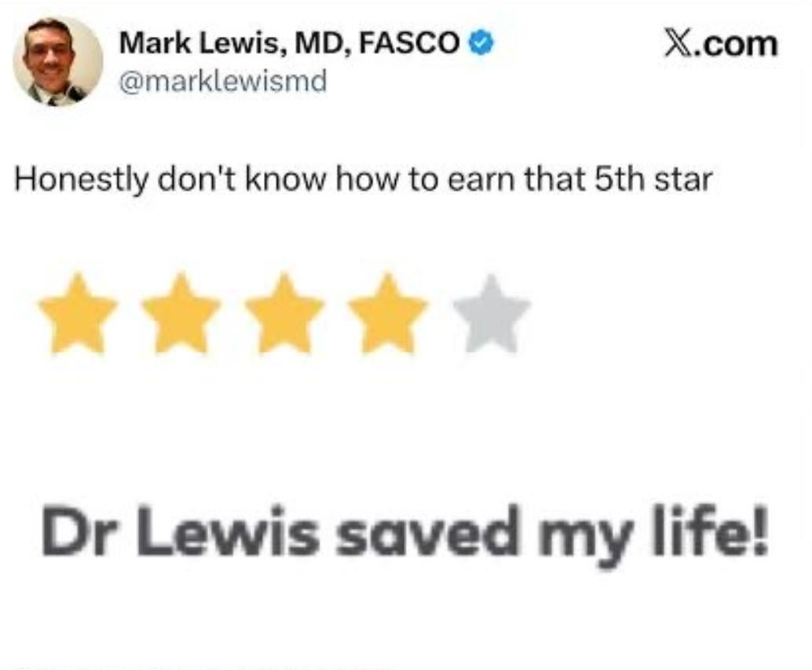Click the tweet text about earning 5th star
This screenshot has height=670, width=812.
point(364,180)
